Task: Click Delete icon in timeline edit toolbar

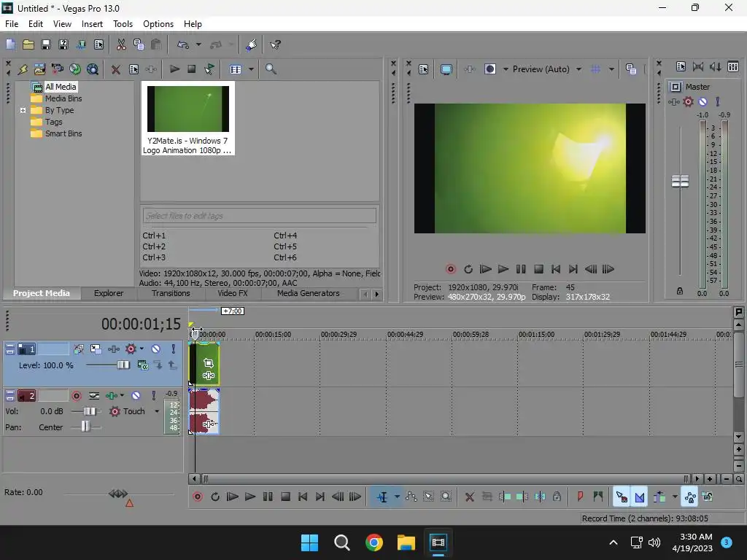Action: pyautogui.click(x=469, y=497)
